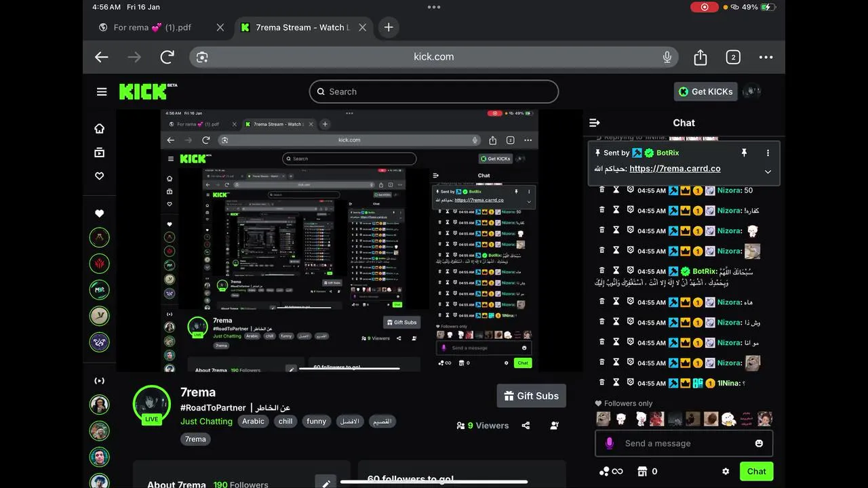Screen dimensions: 868x488
Task: Open the tab switcher showing 2
Action: [x=733, y=57]
